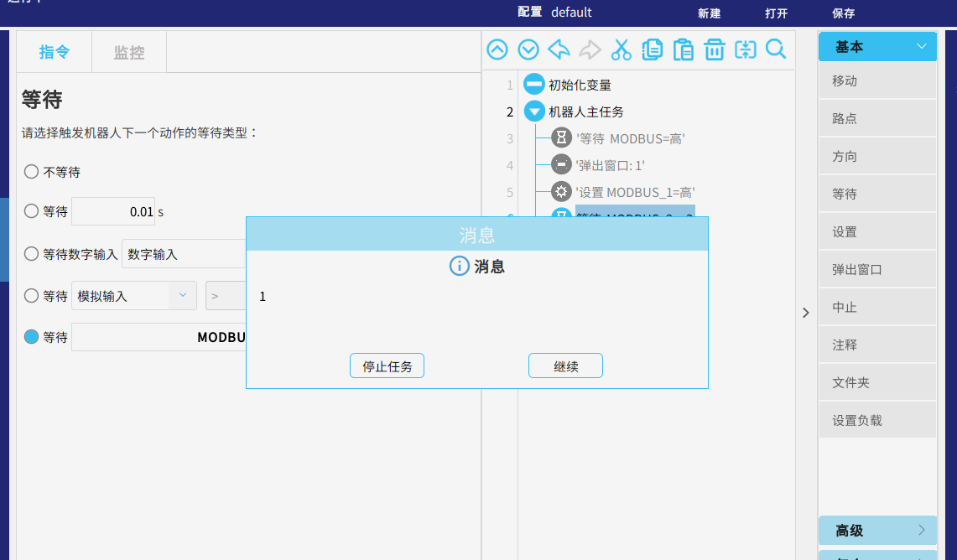Click the '继续' button in message dialog
The image size is (957, 560).
[x=565, y=366]
